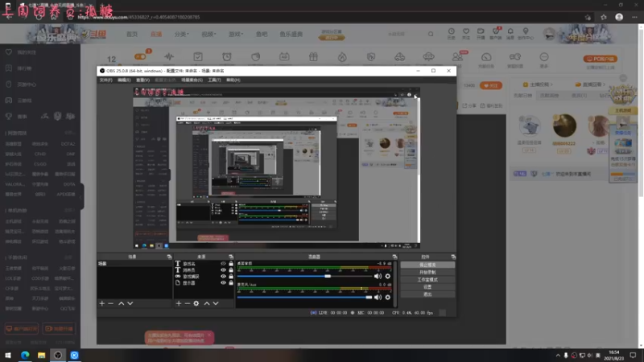The image size is (644, 362).
Task: Expand the 视频 dropdown in Douyu navigation
Action: [x=208, y=34]
